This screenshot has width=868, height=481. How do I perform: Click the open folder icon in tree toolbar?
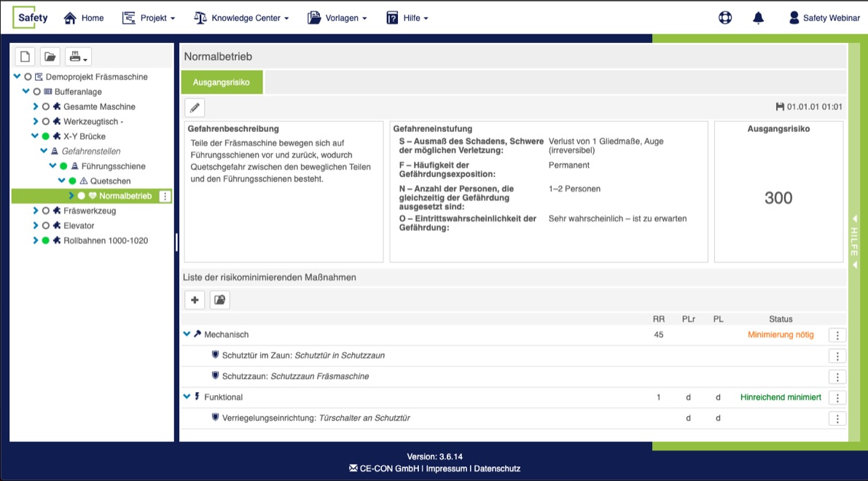pyautogui.click(x=50, y=56)
